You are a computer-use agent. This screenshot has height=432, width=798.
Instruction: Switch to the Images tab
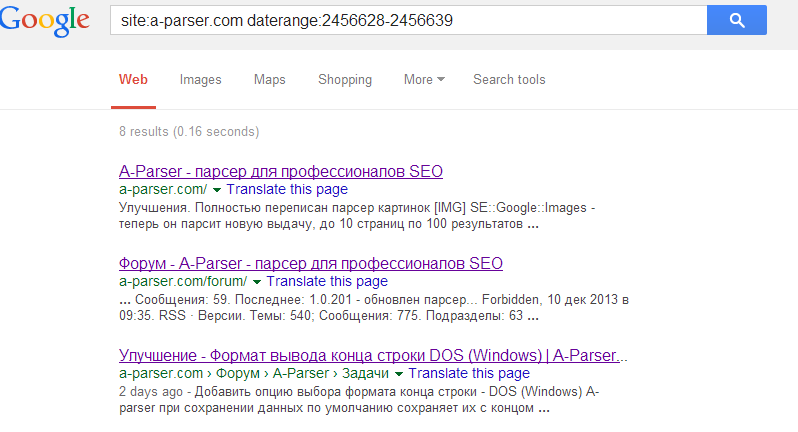(201, 80)
